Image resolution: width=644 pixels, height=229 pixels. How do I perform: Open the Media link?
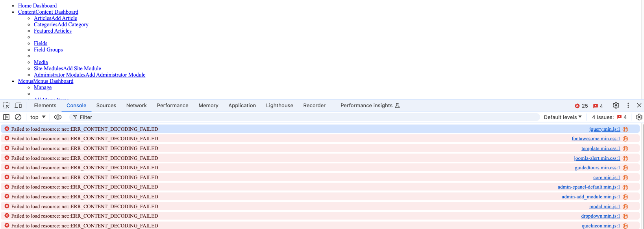tap(41, 62)
